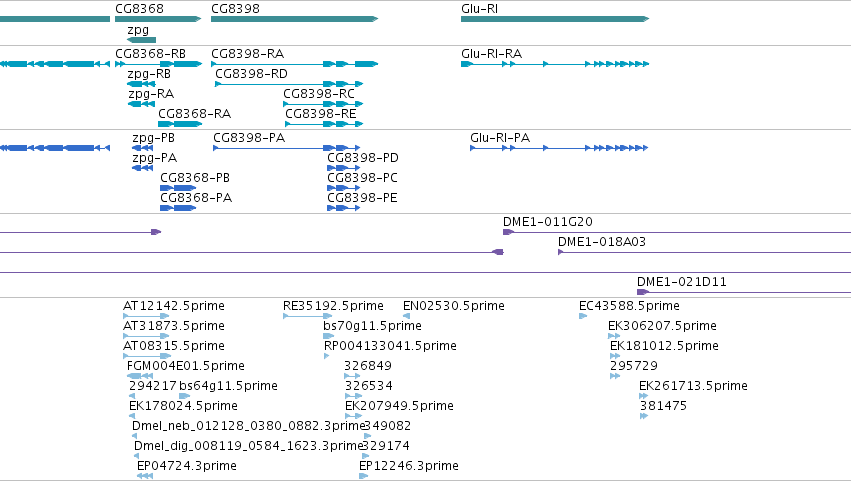Select the CG8368-PB protein label
The width and height of the screenshot is (851, 481).
195,178
